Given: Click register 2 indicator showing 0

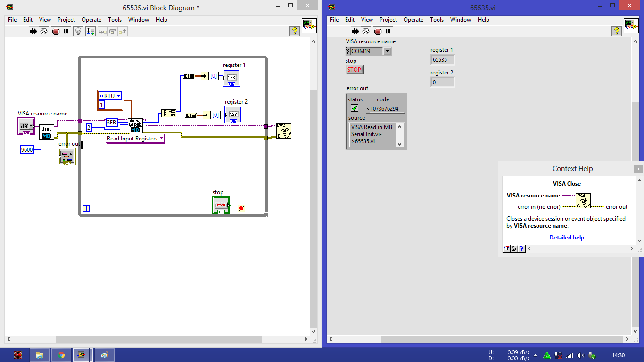Looking at the screenshot, I should [442, 82].
